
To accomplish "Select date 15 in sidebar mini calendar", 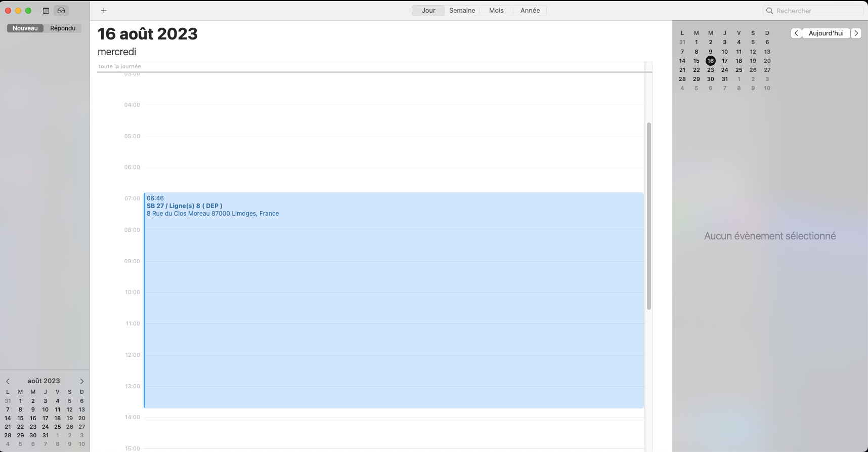I will 20,418.
